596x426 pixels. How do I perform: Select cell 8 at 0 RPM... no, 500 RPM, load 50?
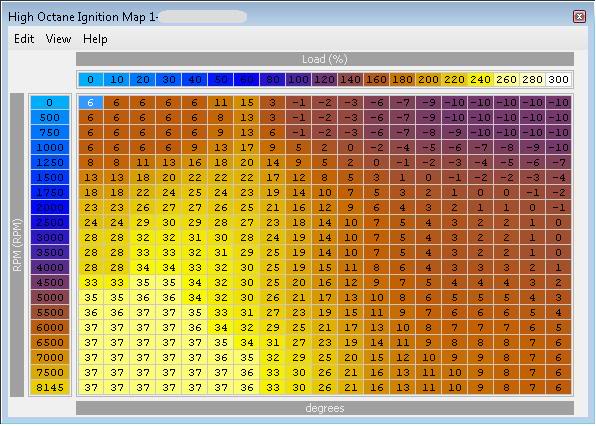220,117
